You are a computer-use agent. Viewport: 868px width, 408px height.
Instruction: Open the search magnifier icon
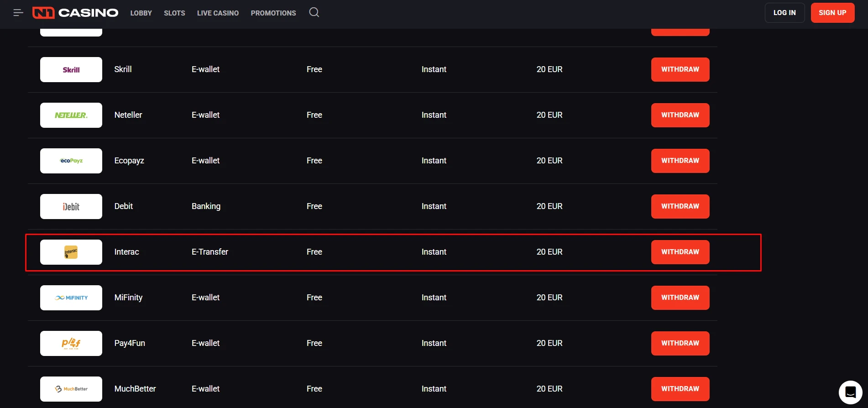(314, 12)
